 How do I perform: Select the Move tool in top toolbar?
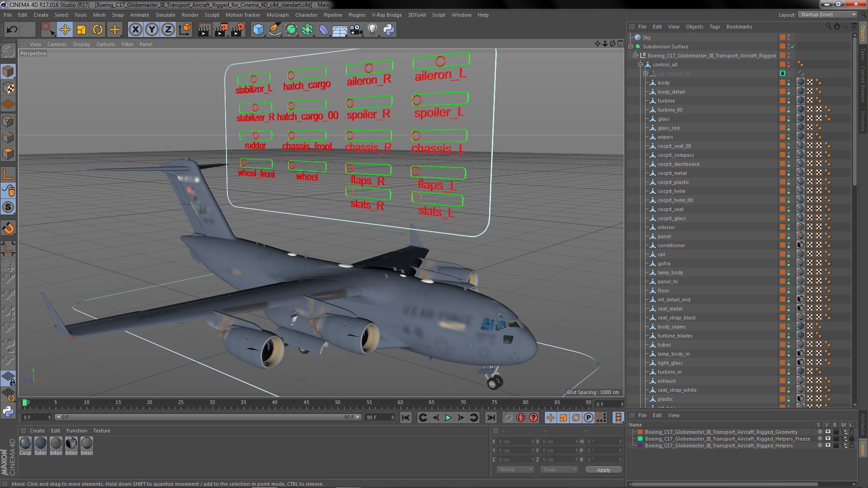pos(65,30)
